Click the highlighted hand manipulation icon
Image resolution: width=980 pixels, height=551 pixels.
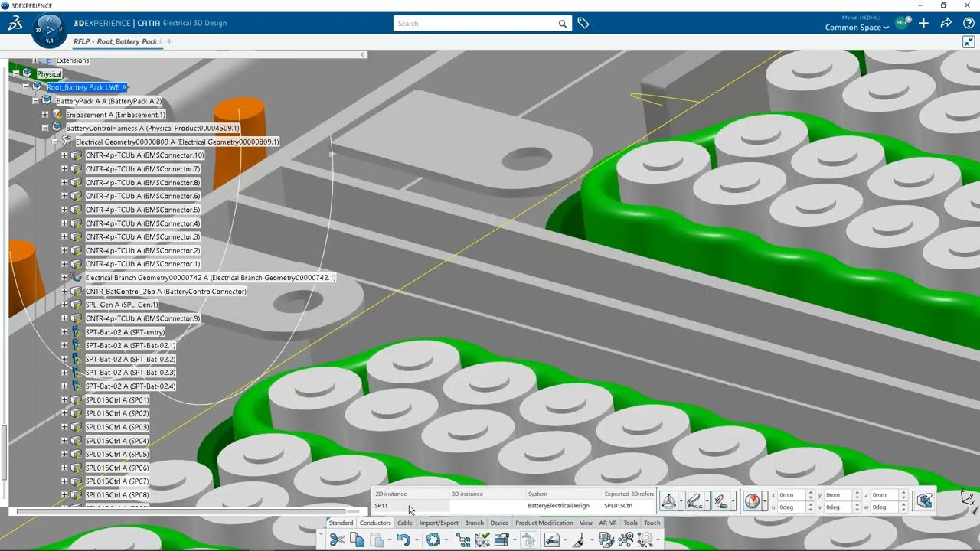click(x=528, y=540)
